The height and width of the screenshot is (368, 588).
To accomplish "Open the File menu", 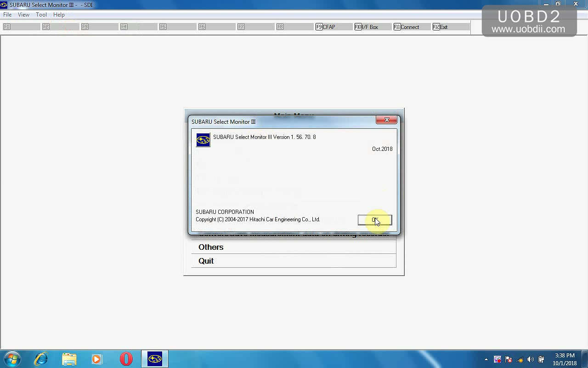I will 7,15.
